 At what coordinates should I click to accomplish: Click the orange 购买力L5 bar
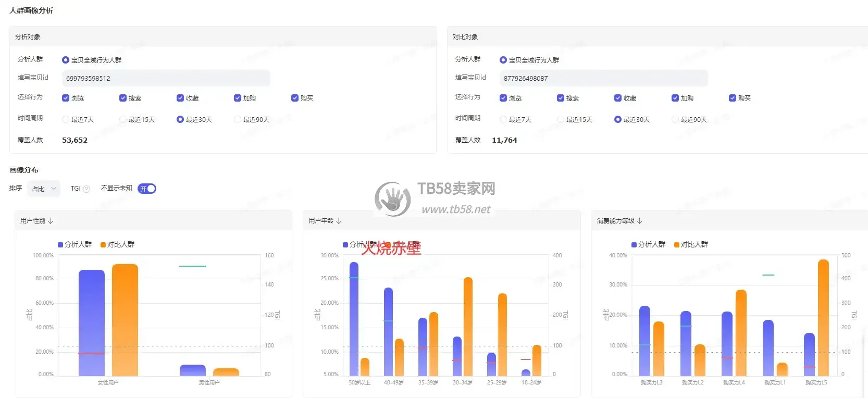click(823, 318)
